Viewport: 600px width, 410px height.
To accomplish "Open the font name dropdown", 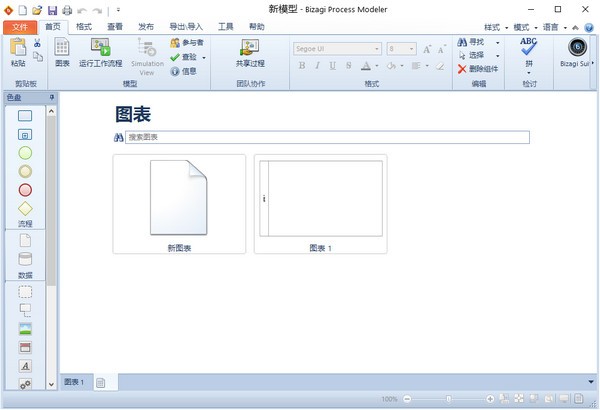I will click(376, 48).
